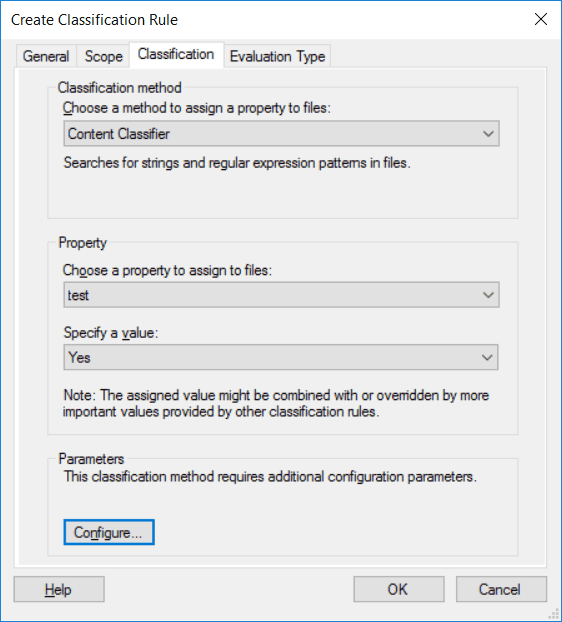The height and width of the screenshot is (622, 562).
Task: Select the Classification tab
Action: coord(176,54)
